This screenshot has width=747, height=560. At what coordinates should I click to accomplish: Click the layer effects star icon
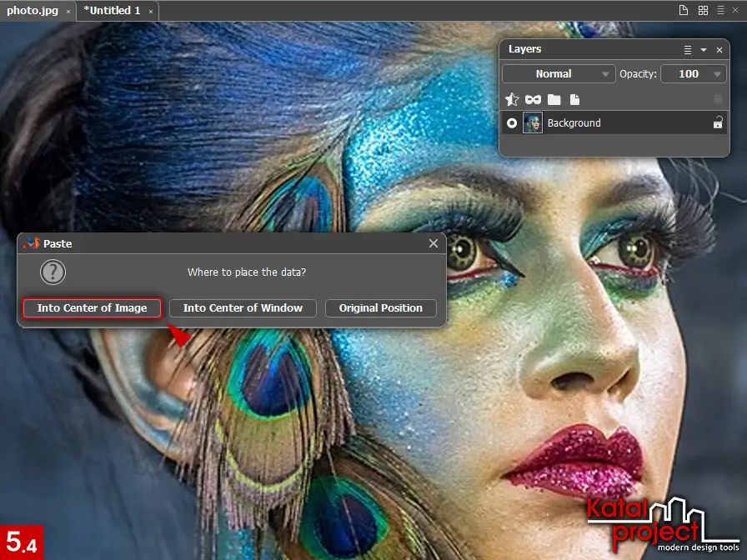(x=513, y=99)
